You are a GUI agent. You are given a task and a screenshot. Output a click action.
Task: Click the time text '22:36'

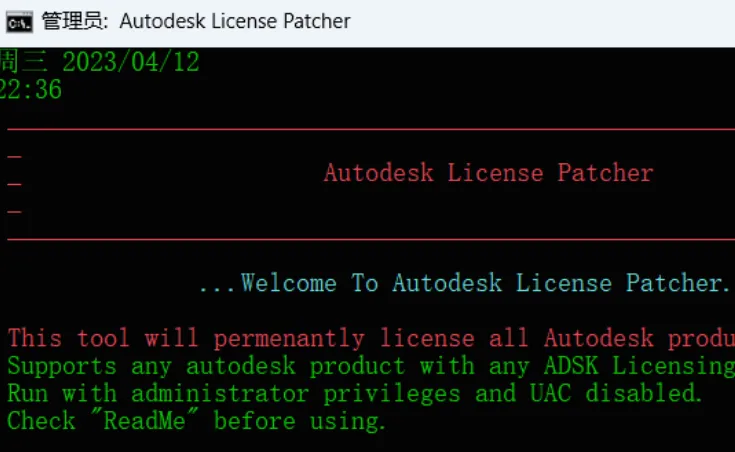pyautogui.click(x=30, y=89)
